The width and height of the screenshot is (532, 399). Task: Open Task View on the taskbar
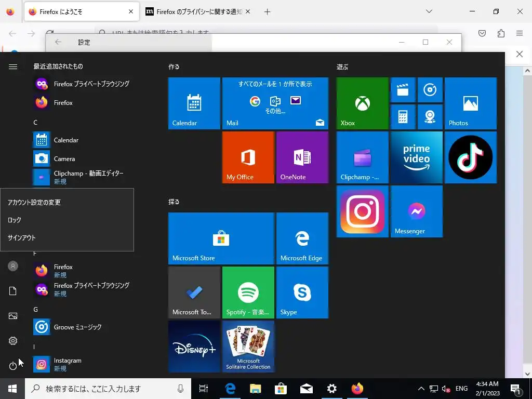pyautogui.click(x=204, y=389)
